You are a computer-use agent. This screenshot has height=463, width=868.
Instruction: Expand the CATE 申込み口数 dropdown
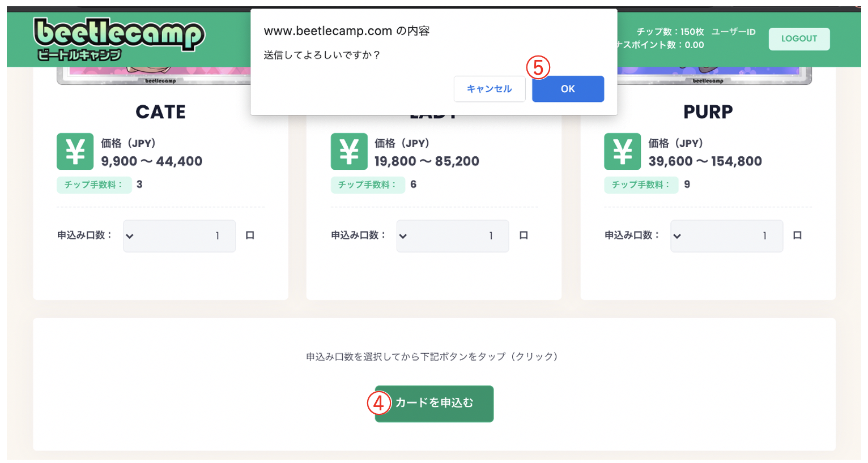coord(179,236)
